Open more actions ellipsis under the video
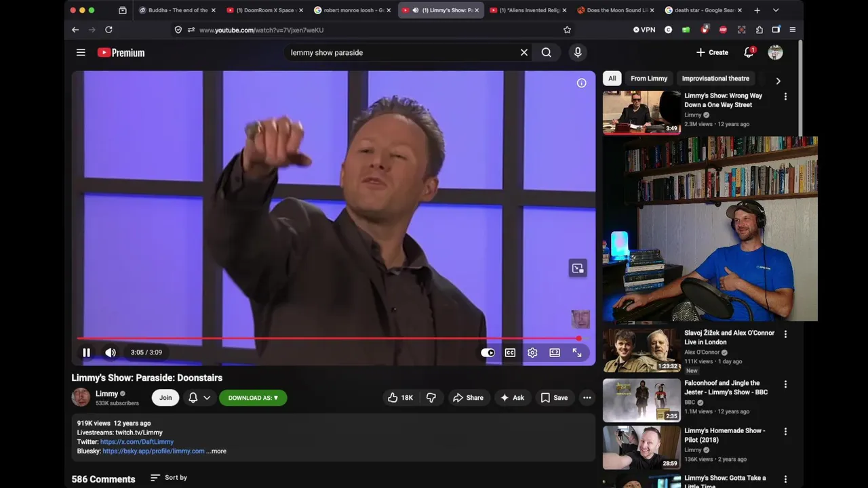Image resolution: width=868 pixels, height=488 pixels. [587, 398]
